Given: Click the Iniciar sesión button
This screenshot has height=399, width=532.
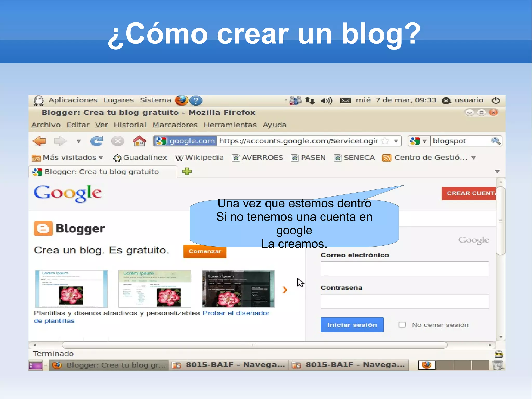Looking at the screenshot, I should [352, 325].
